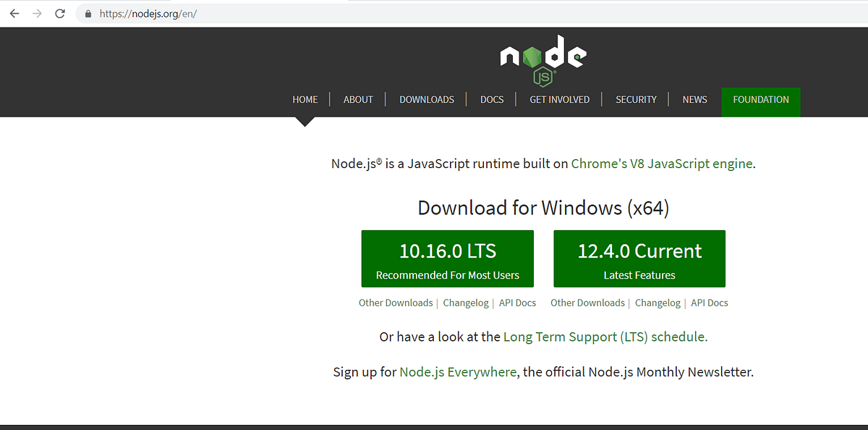The image size is (868, 430).
Task: Open the NEWS section
Action: [694, 99]
